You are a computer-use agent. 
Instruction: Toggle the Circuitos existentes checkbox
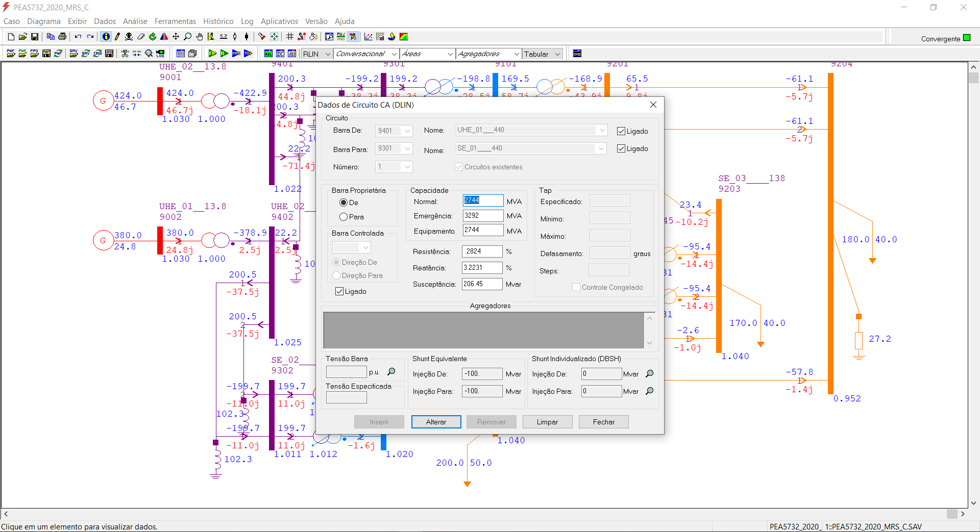[x=459, y=167]
